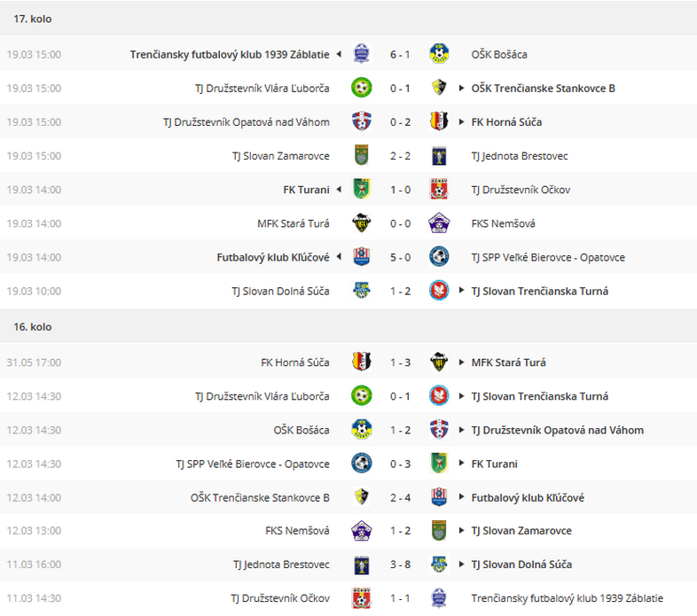Open the OŠK Trenčianske Stankovce B away team link

(544, 88)
